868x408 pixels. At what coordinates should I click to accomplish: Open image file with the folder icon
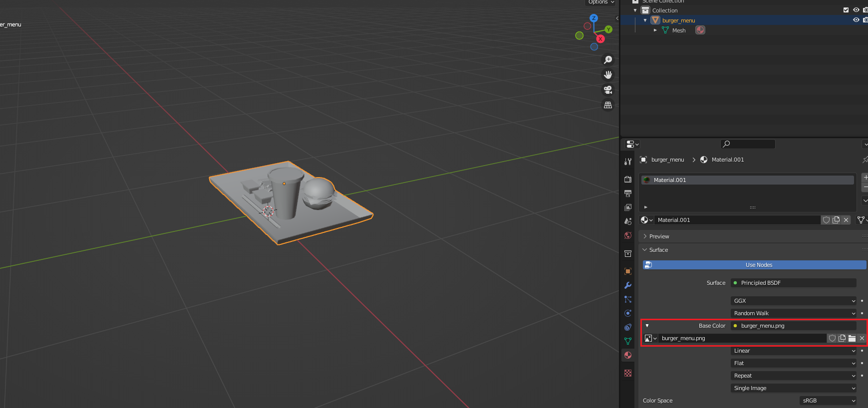[852, 338]
